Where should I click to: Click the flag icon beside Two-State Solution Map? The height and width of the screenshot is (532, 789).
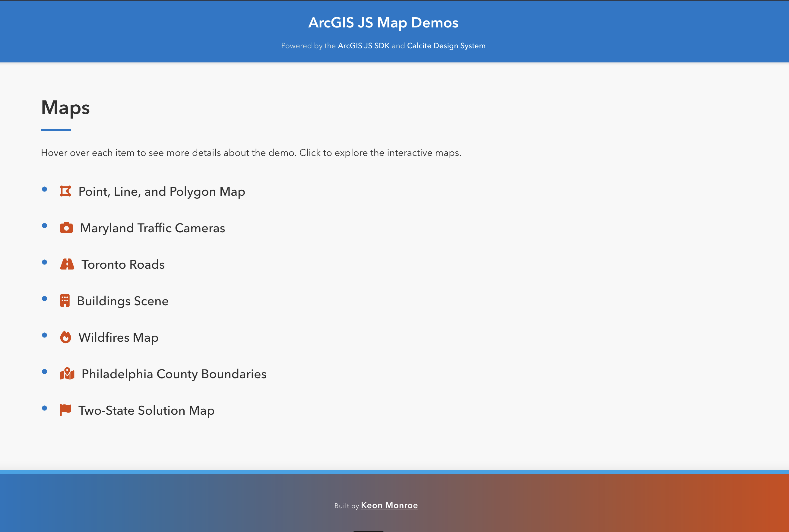65,410
